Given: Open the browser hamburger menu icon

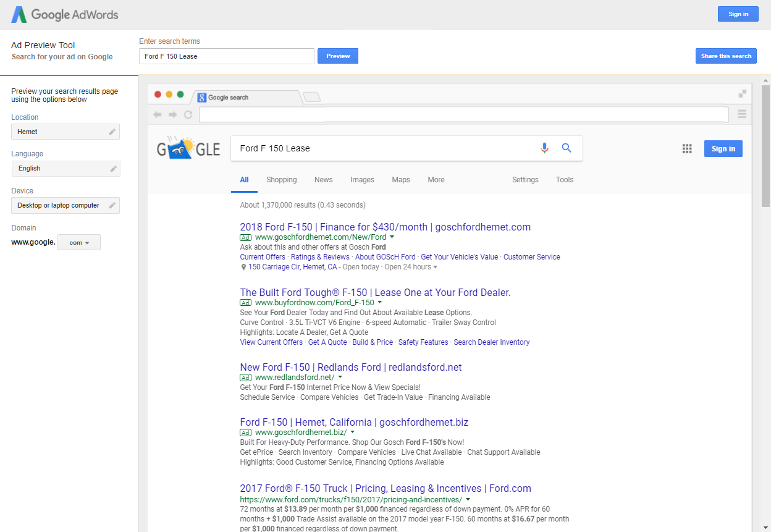Looking at the screenshot, I should click(741, 114).
